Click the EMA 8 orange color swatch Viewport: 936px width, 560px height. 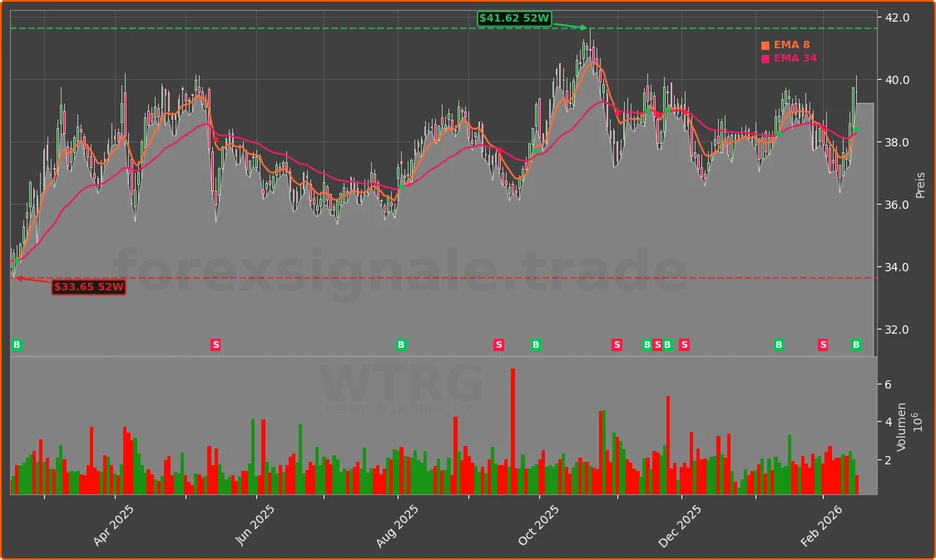coord(765,44)
